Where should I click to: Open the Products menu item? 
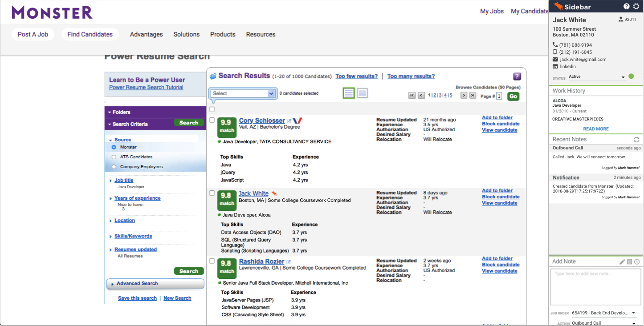(x=223, y=34)
